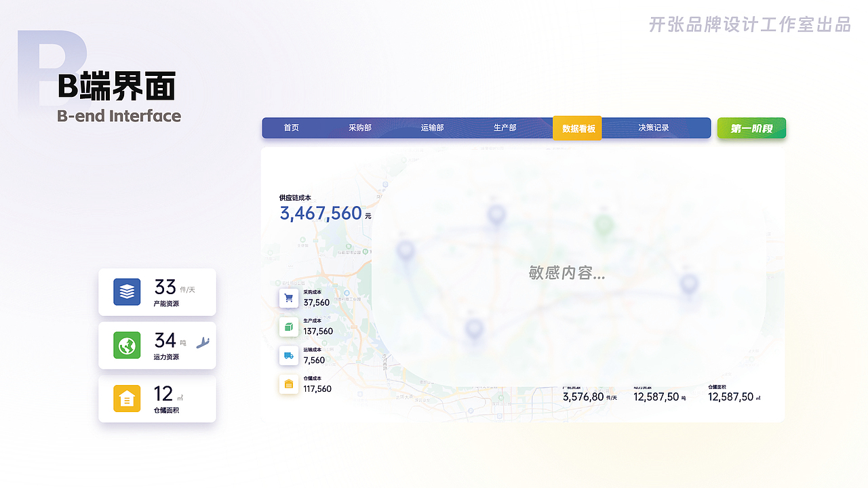Click the warehouse icon on 仓储面积 card
Image resolution: width=868 pixels, height=488 pixels.
[x=125, y=399]
